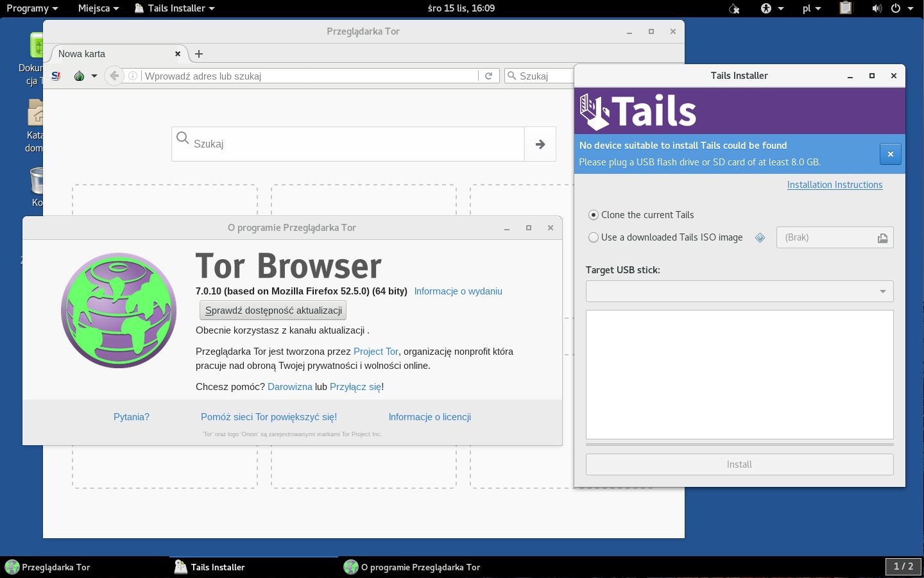This screenshot has height=578, width=924.
Task: Open the Programy menu
Action: (32, 8)
